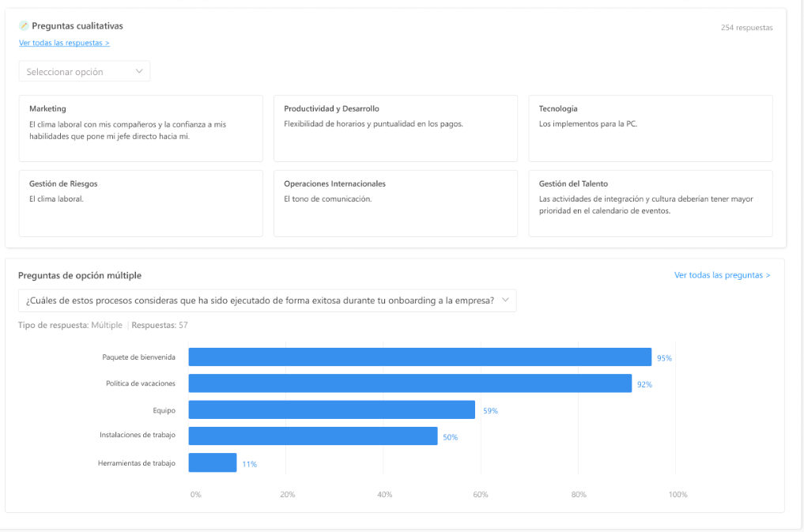Click the 'Política de vacaciones' bar
Viewport: 804px width, 532px height.
click(410, 383)
